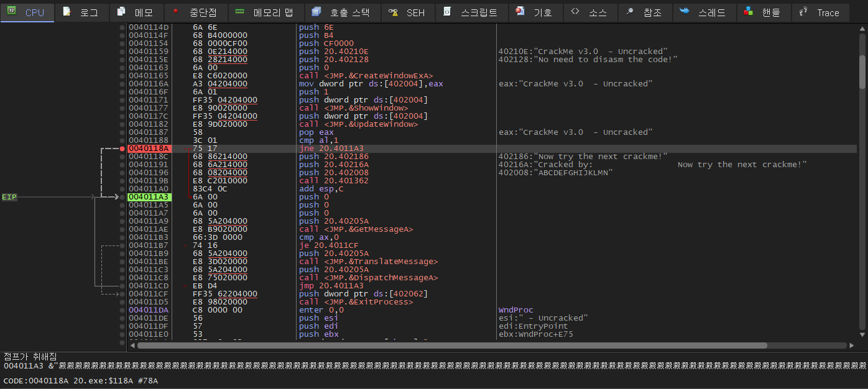
Task: View program Symbols (기호)
Action: coord(535,12)
